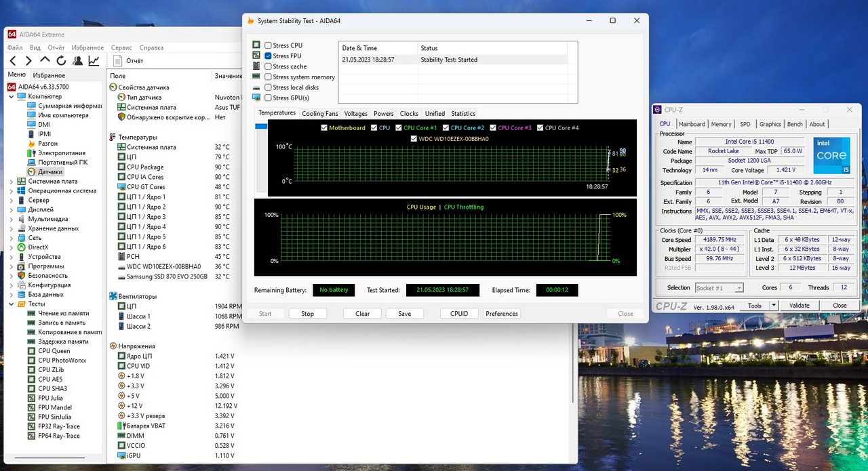Open the Сервис menu in AIDA64

121,48
